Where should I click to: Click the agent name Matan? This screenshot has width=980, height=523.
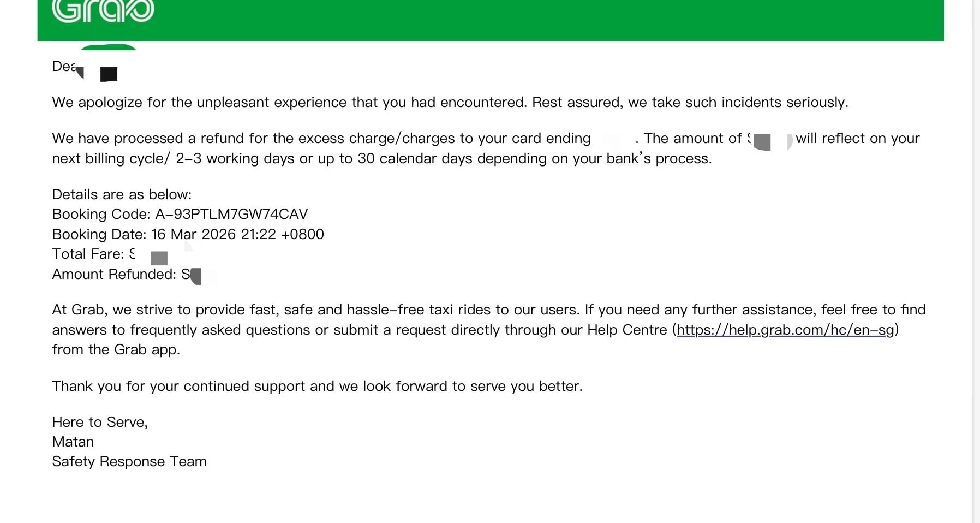(73, 442)
